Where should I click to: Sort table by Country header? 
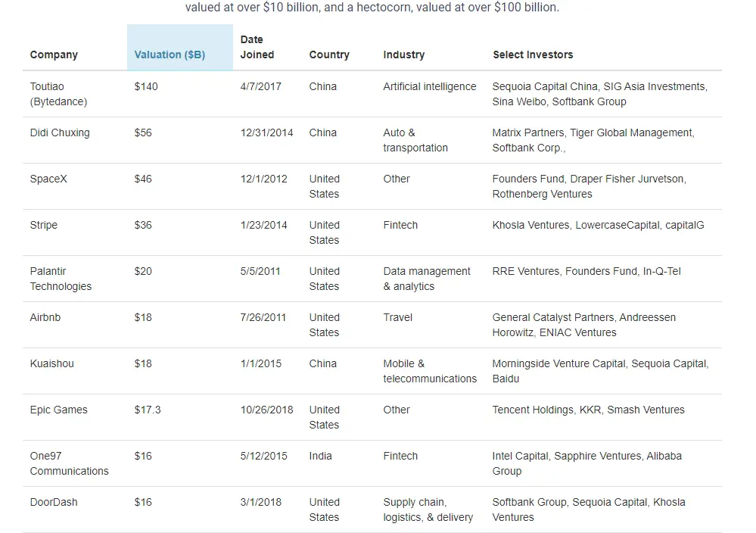[x=329, y=55]
